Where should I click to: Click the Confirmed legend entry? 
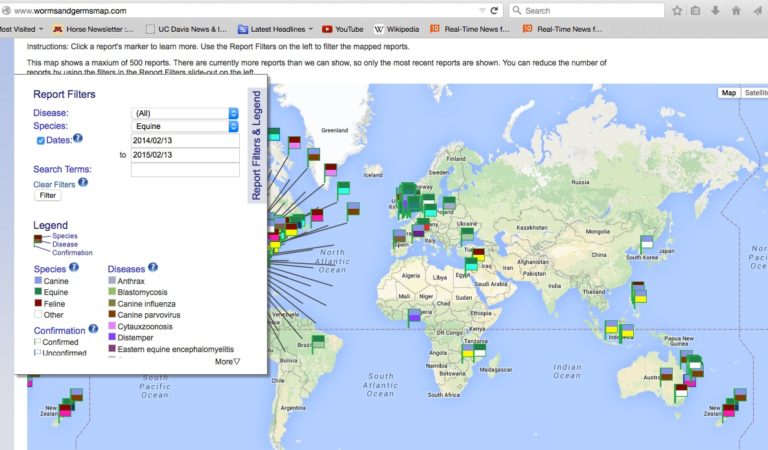(56, 342)
